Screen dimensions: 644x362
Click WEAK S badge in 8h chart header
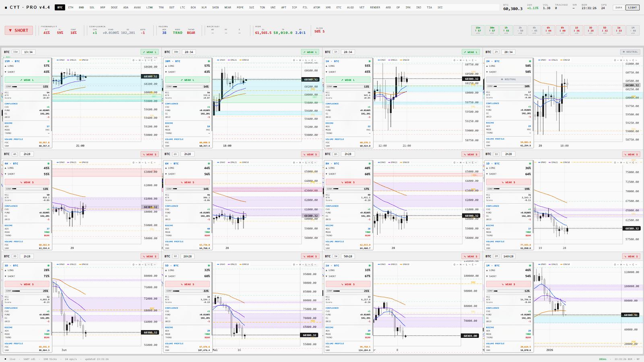tap(471, 154)
